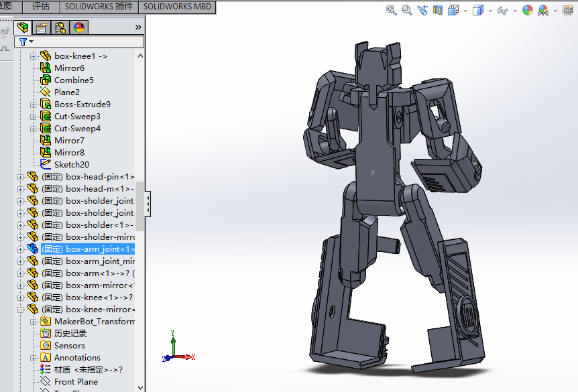The height and width of the screenshot is (392, 578).
Task: Click the Zoom to Fit magnifier icon
Action: [x=392, y=9]
